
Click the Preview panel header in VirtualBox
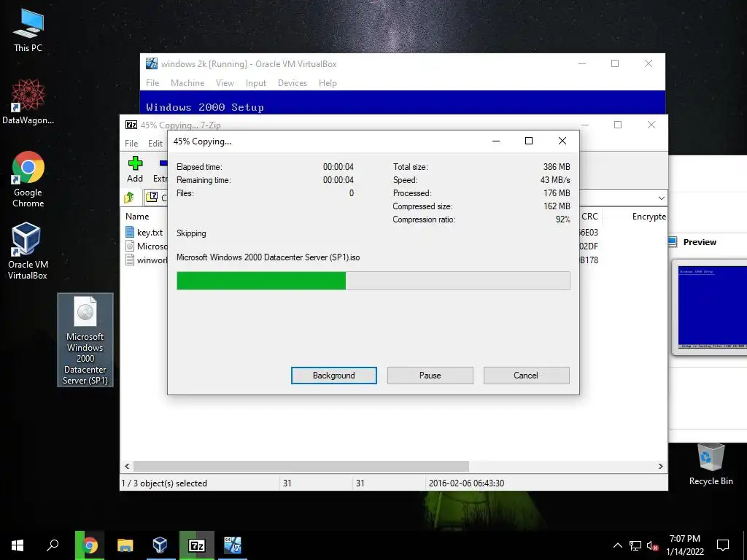point(700,242)
